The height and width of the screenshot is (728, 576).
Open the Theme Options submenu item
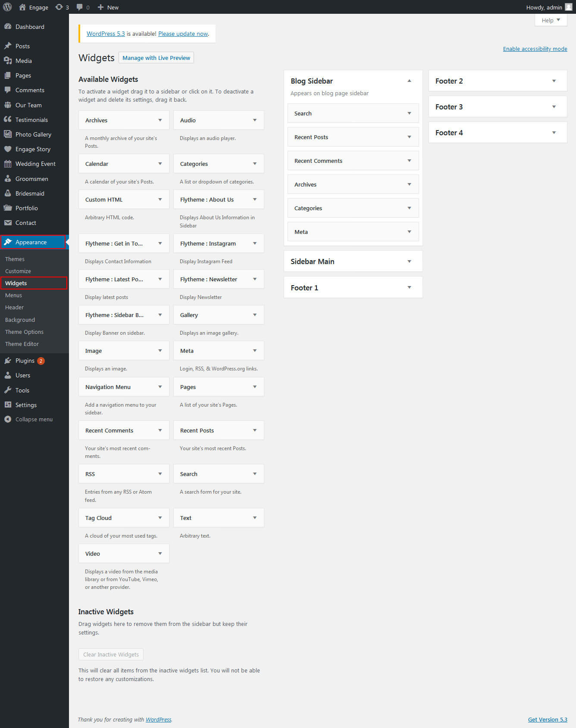pos(24,332)
